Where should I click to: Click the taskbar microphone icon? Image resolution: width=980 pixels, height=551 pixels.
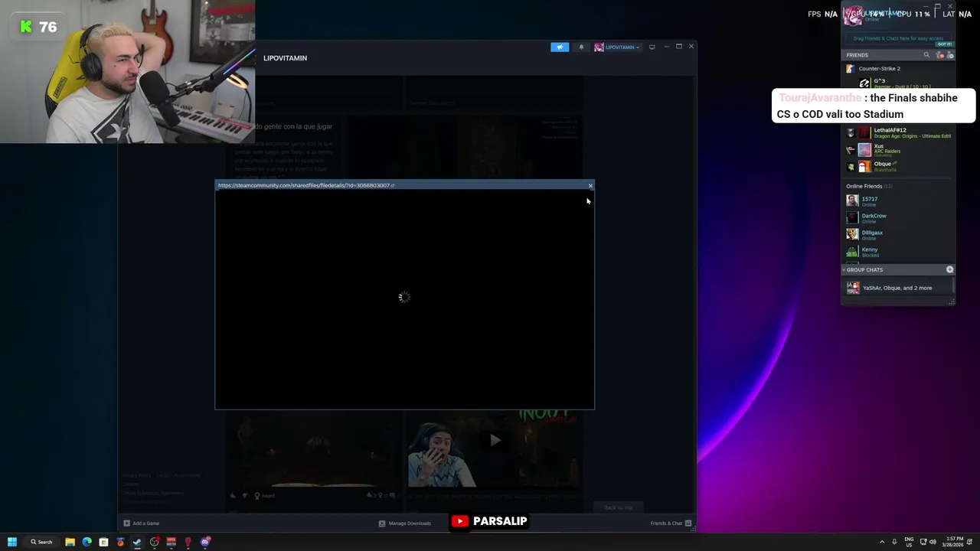893,542
